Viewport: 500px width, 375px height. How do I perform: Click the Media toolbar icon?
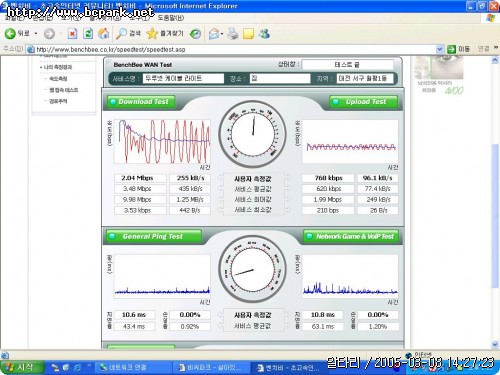[195, 33]
